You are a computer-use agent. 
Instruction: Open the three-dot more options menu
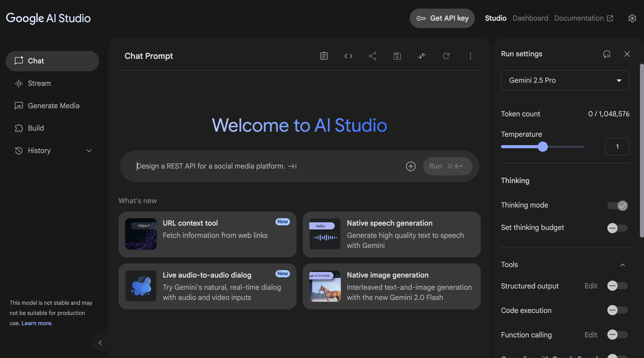coord(470,56)
